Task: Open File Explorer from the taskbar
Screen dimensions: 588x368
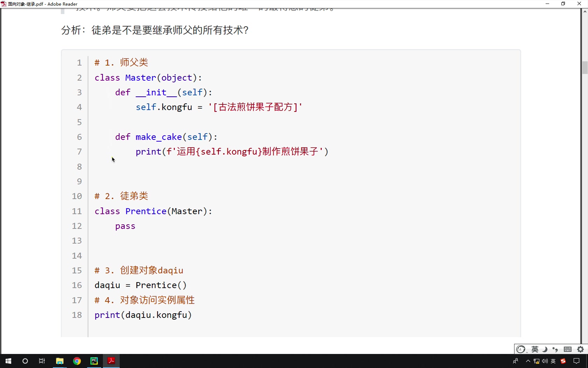Action: coord(60,361)
